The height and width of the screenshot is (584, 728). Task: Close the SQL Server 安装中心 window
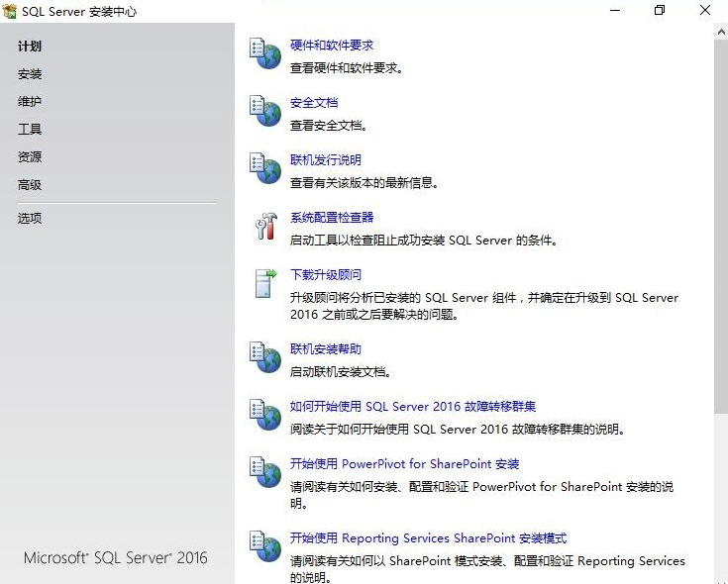click(705, 10)
